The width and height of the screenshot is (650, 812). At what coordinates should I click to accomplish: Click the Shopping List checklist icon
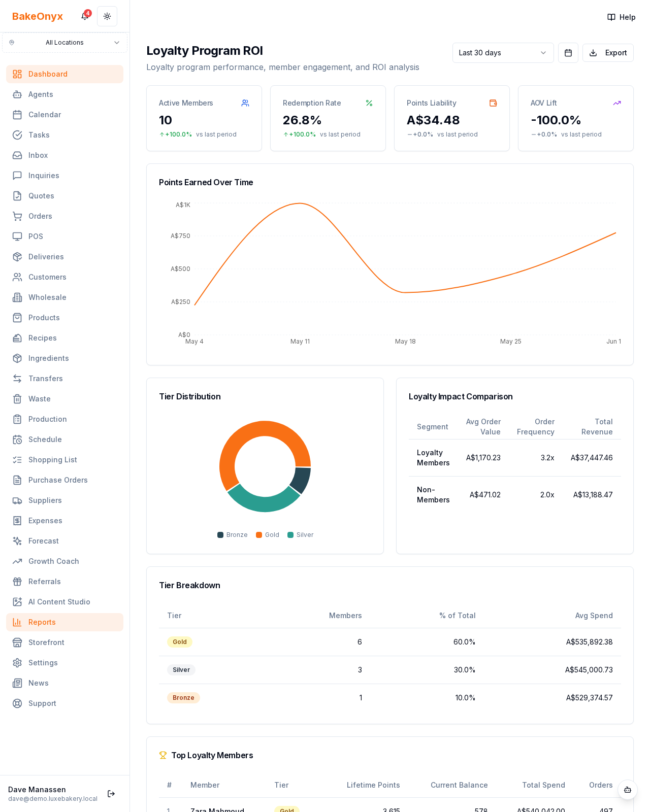(x=17, y=460)
